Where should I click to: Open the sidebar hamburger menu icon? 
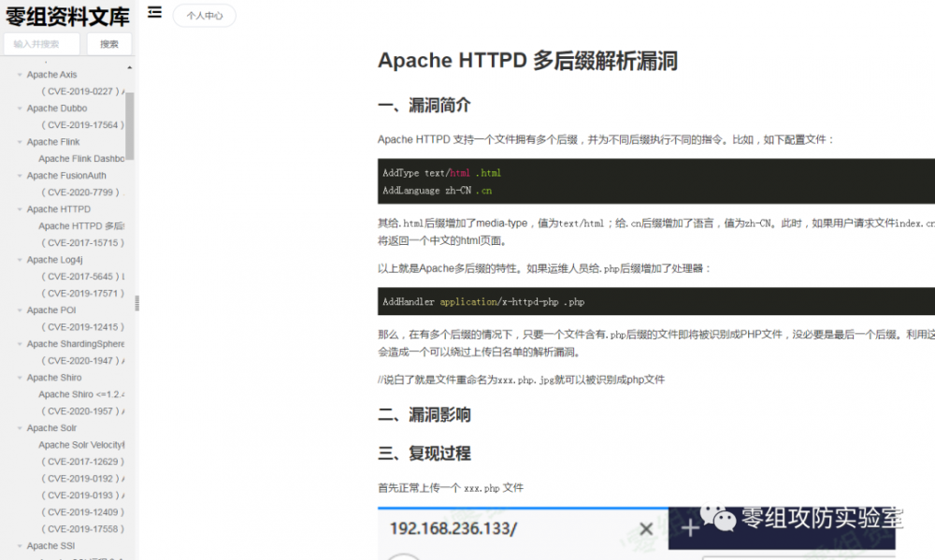154,13
